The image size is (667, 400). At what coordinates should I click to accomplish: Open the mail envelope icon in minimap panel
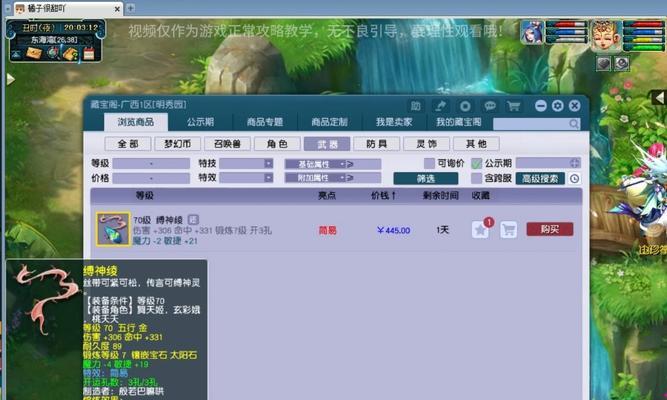pos(34,53)
